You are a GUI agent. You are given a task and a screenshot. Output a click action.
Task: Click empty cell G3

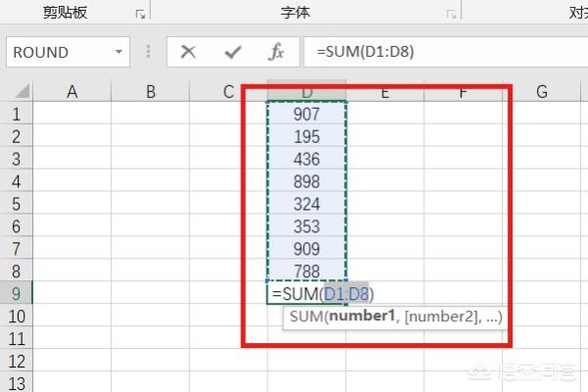click(542, 159)
